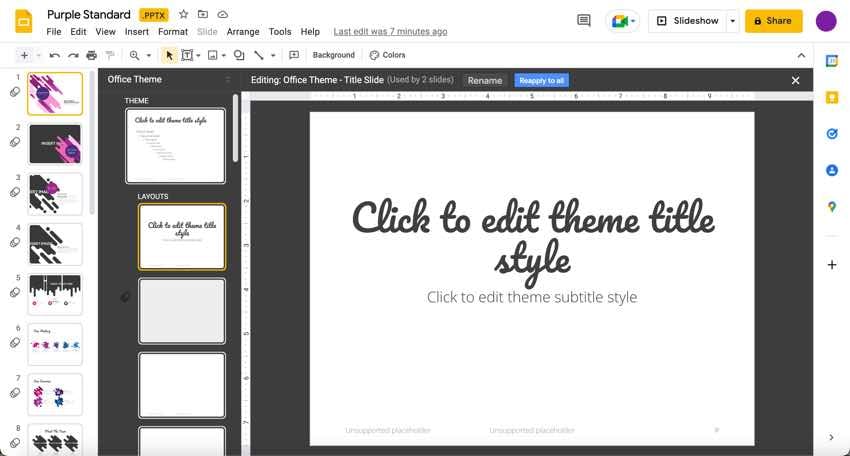Click the Undo arrow icon
Screen dimensions: 850x456
tap(54, 56)
